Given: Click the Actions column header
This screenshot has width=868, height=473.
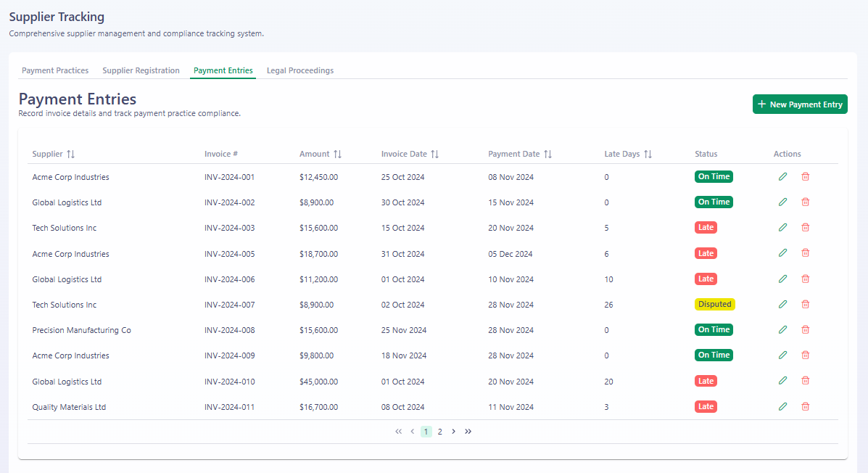Looking at the screenshot, I should point(788,154).
